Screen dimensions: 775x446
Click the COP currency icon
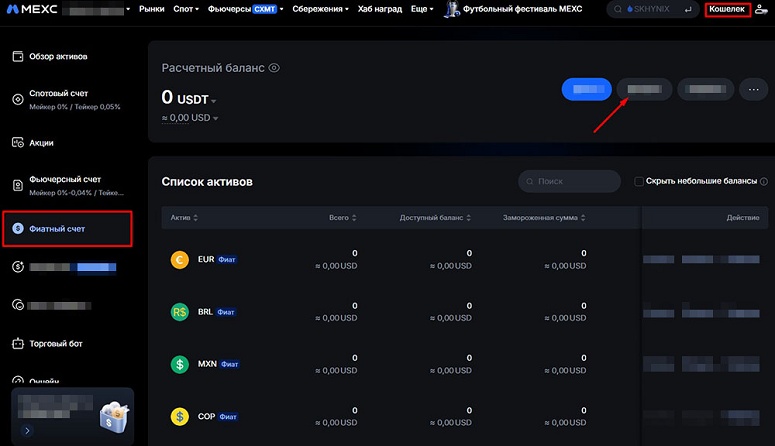coord(180,417)
